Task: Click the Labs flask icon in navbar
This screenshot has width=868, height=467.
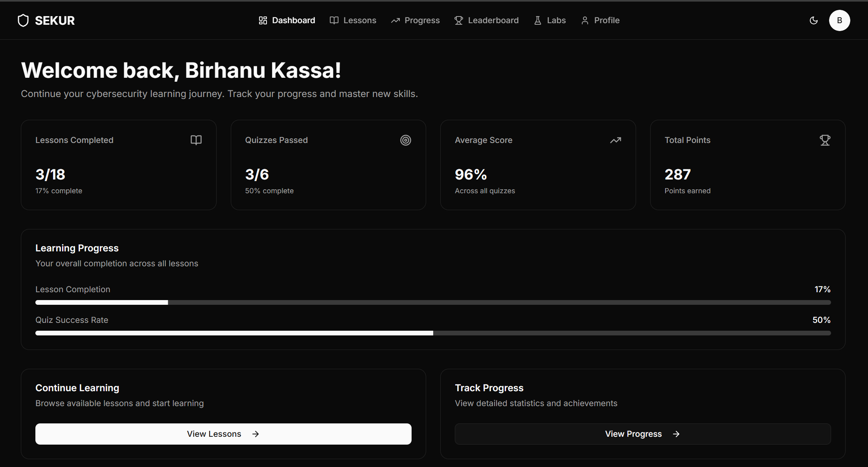Action: (537, 20)
